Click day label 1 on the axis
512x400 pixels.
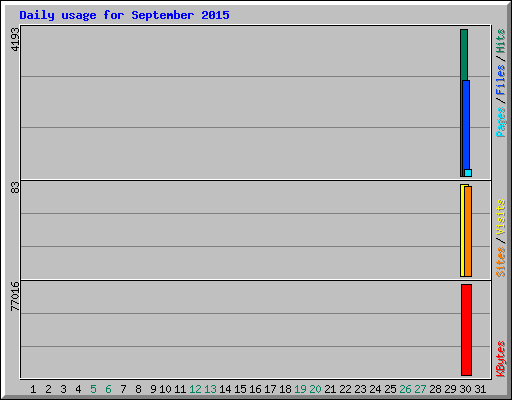point(33,389)
